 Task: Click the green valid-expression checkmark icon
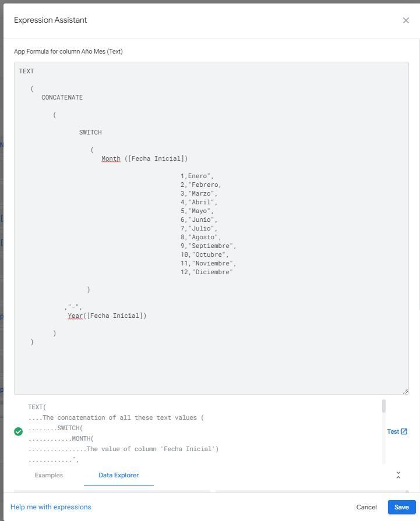(x=18, y=431)
